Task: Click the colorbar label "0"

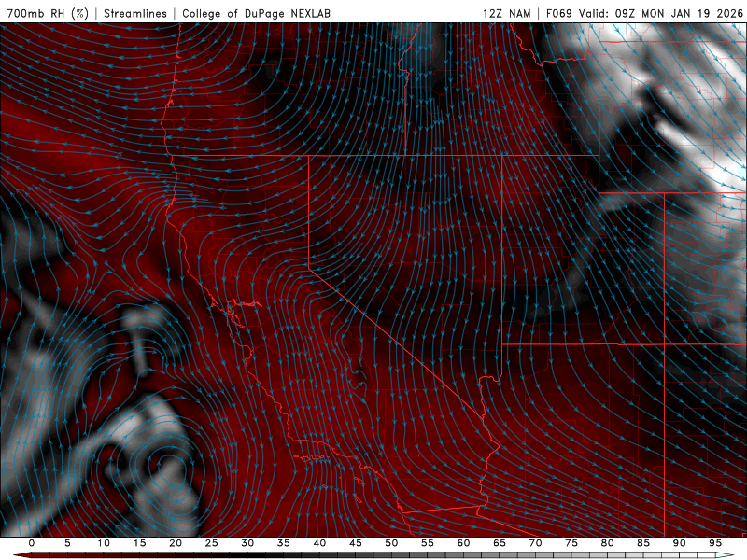Action: 32,543
